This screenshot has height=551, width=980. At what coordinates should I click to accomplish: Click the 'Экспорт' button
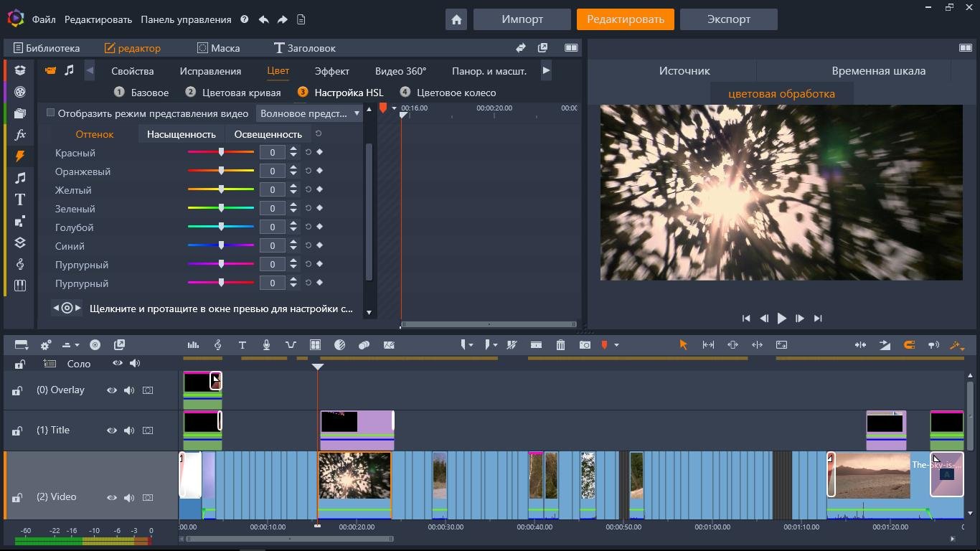click(x=728, y=19)
